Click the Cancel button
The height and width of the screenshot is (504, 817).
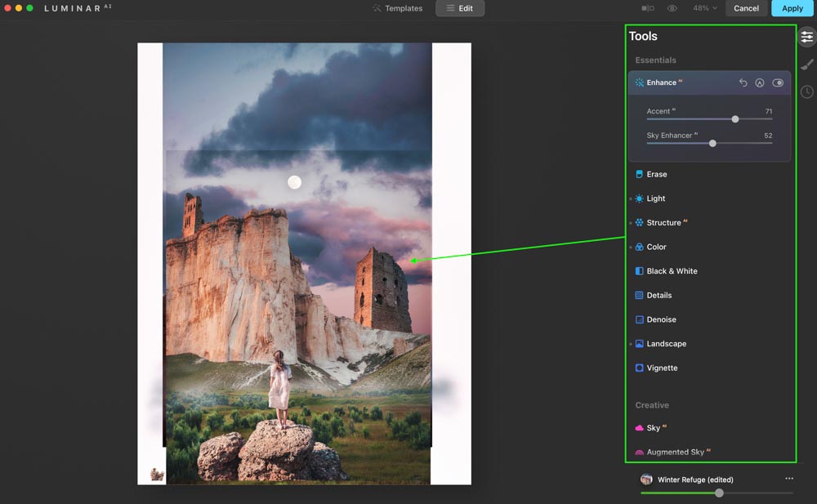coord(746,8)
